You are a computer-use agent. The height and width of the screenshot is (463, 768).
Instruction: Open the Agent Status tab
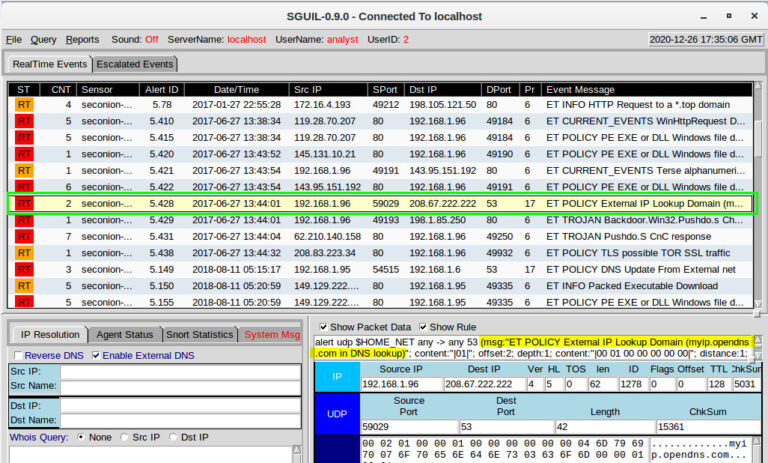(x=124, y=335)
